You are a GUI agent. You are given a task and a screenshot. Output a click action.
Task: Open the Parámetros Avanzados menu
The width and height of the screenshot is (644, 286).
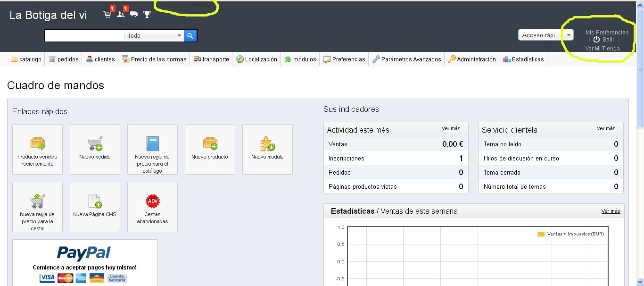[x=406, y=59]
